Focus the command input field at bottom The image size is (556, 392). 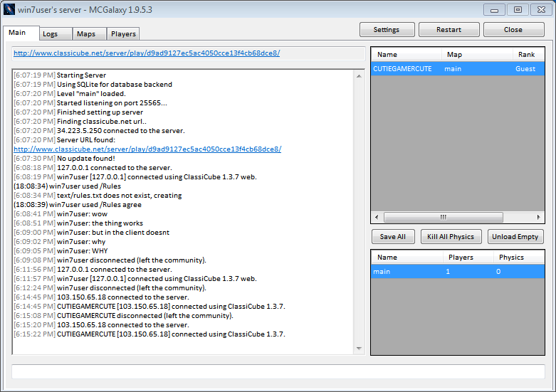(x=278, y=372)
